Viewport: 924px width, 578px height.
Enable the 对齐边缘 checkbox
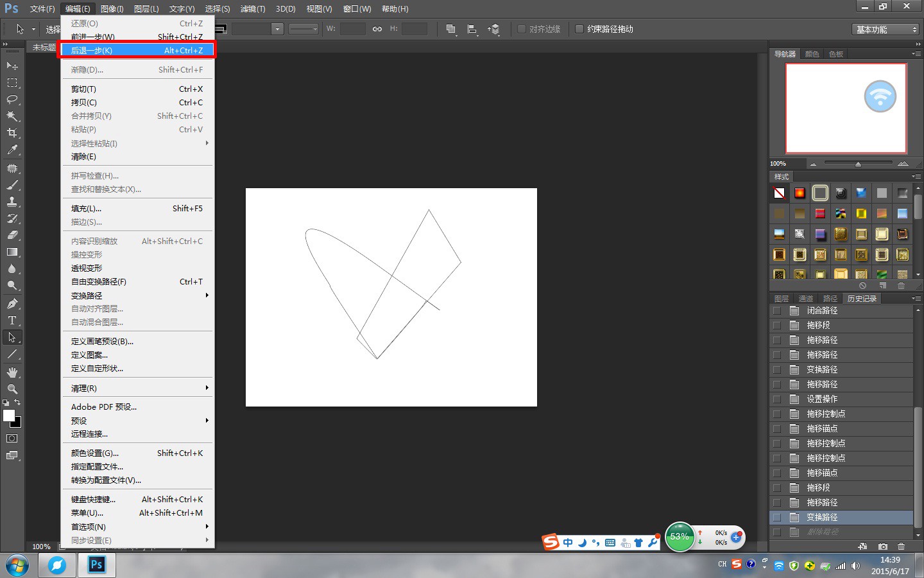(522, 29)
